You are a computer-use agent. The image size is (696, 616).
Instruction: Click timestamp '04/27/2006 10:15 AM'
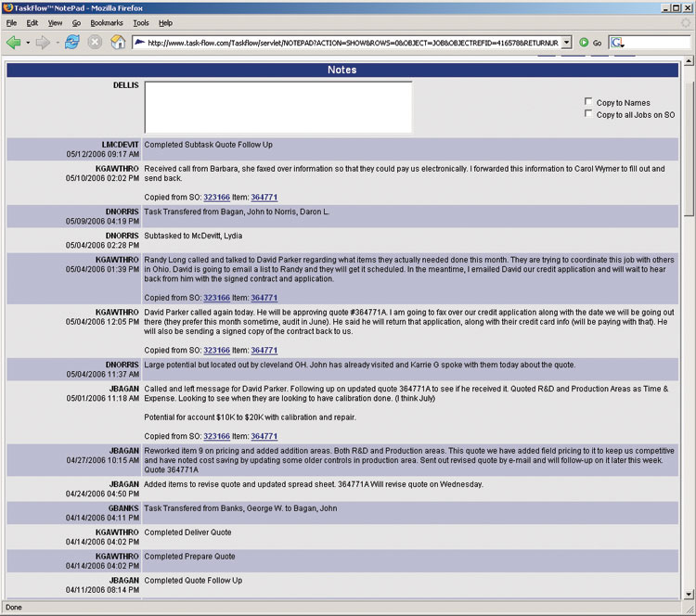click(102, 460)
